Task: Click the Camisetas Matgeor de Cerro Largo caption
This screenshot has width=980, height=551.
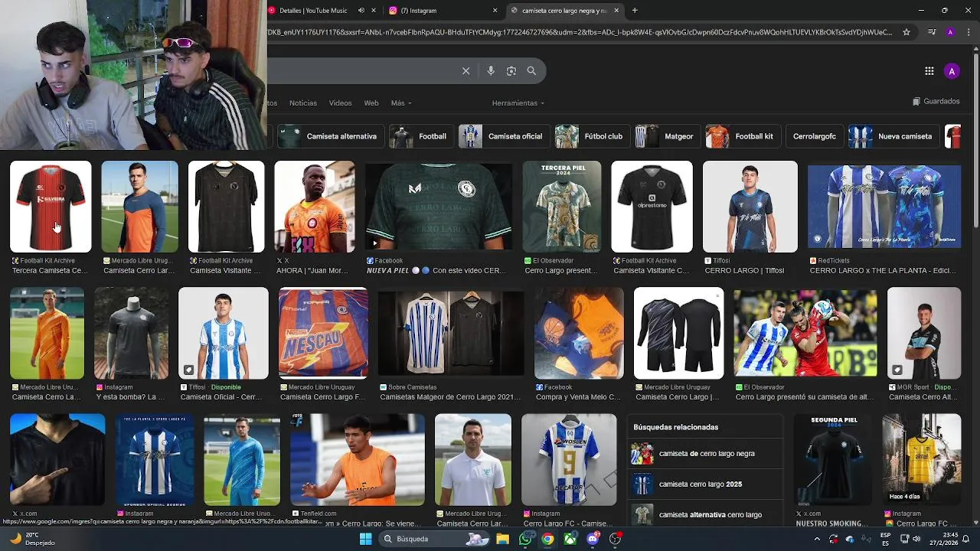Action: 450,397
